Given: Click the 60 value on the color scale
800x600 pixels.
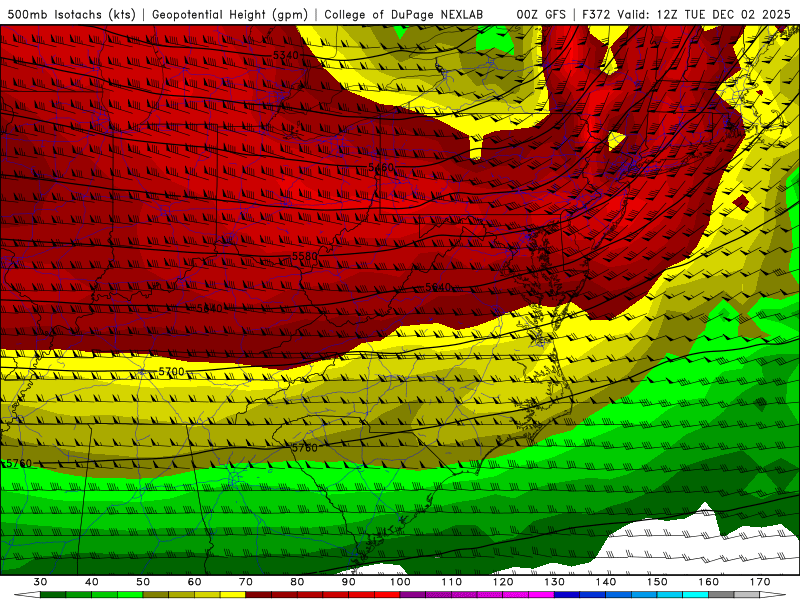Looking at the screenshot, I should pyautogui.click(x=194, y=582).
